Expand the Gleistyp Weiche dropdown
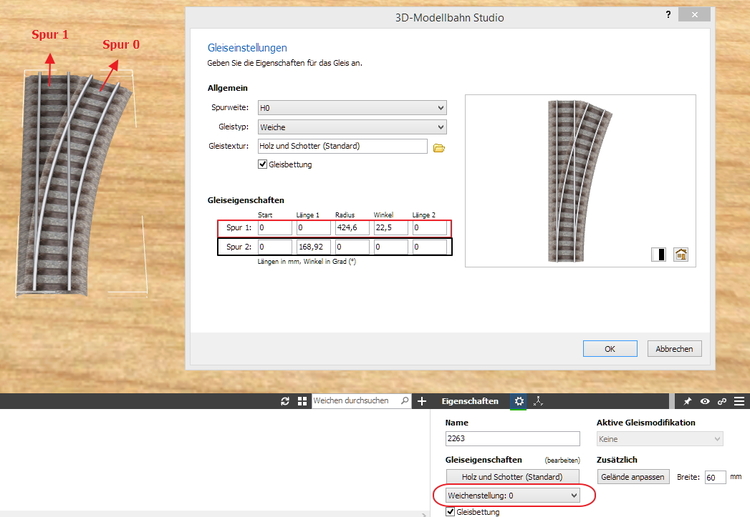Viewport: 750px width, 517px height. [351, 127]
